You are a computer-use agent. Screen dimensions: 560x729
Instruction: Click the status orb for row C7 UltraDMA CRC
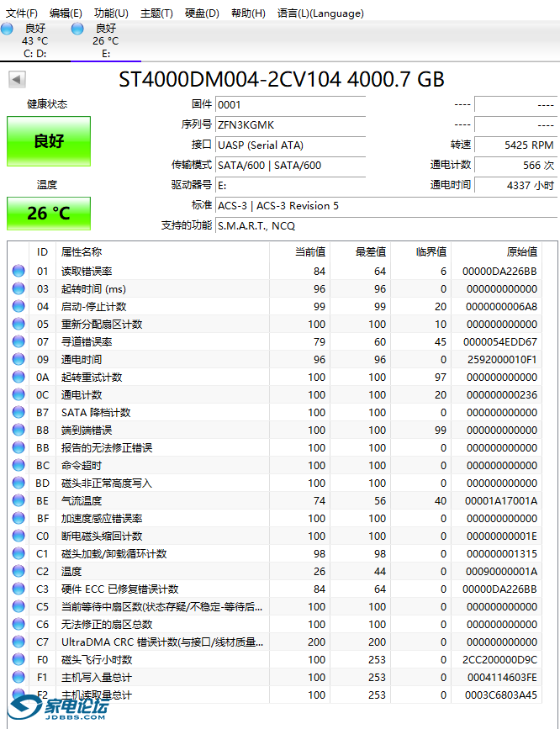click(18, 642)
